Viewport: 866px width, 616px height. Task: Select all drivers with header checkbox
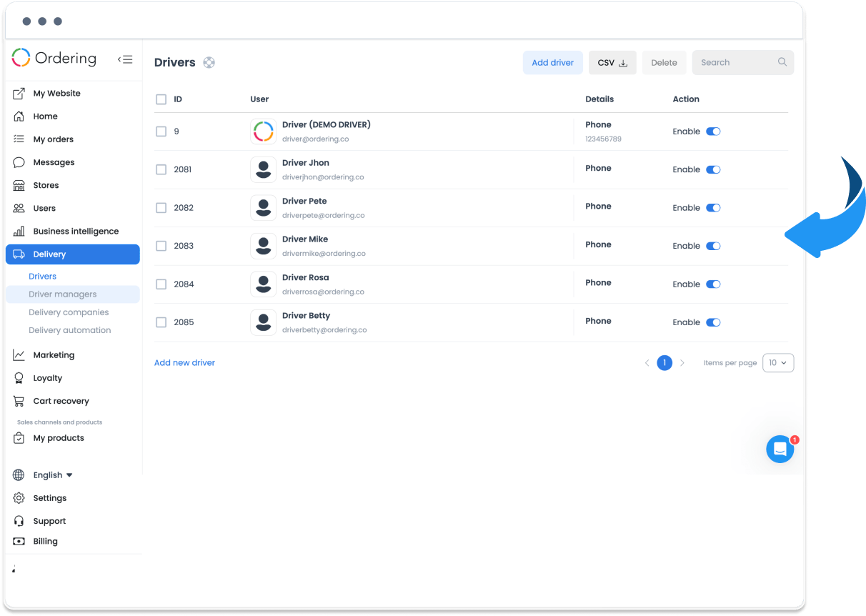tap(161, 99)
